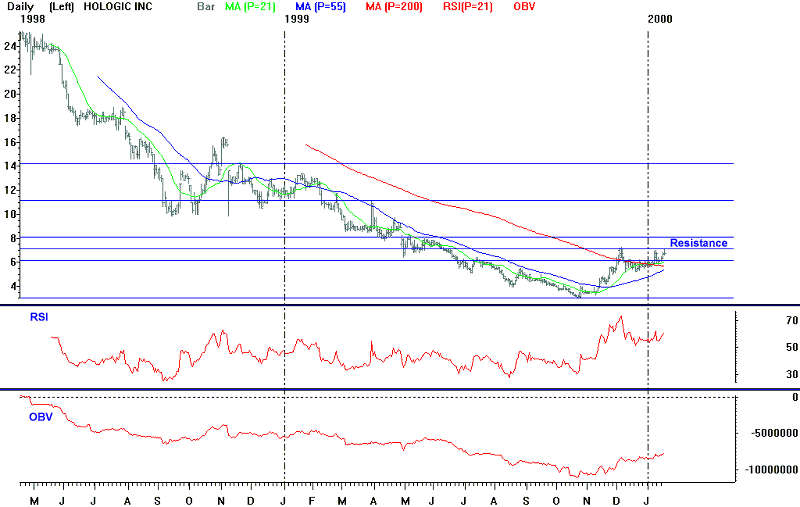Screen dimensions: 800x507
Task: Select the red MA (P=200) legend
Action: (x=394, y=7)
